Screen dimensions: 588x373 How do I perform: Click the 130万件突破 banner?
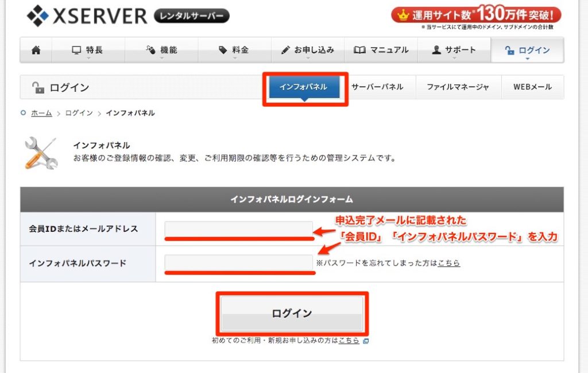point(476,14)
